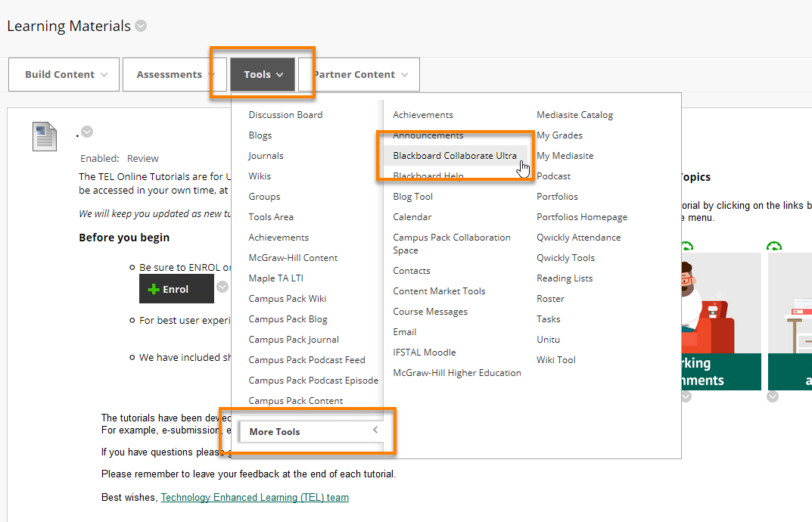Choose Discussion Board in Tools menu
Screen dimensions: 812x522
(285, 115)
